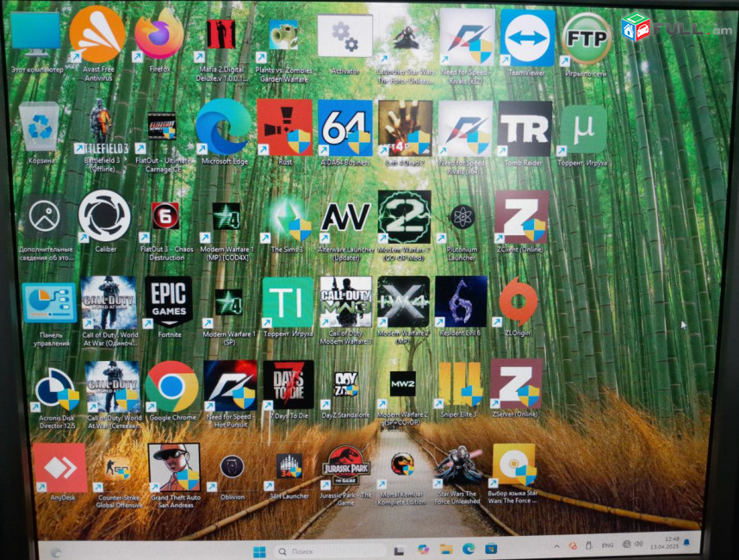Launch the Rust game shortcut
Image resolution: width=739 pixels, height=560 pixels.
(285, 128)
